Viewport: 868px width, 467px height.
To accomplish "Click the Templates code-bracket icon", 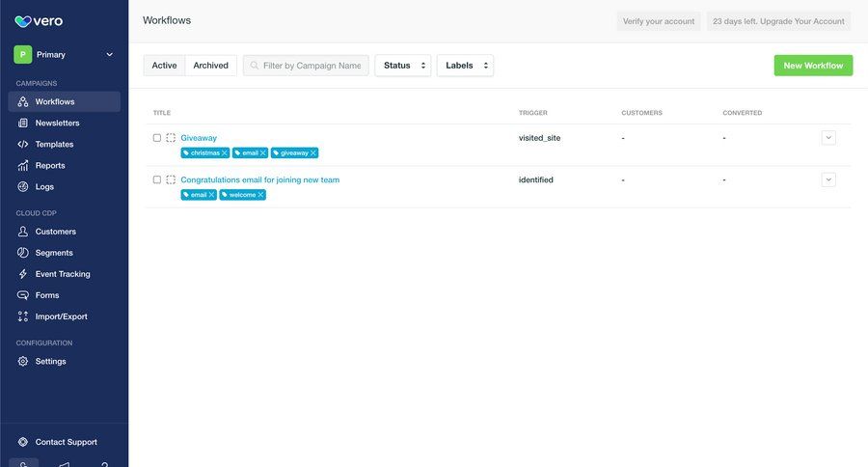I will coord(23,144).
